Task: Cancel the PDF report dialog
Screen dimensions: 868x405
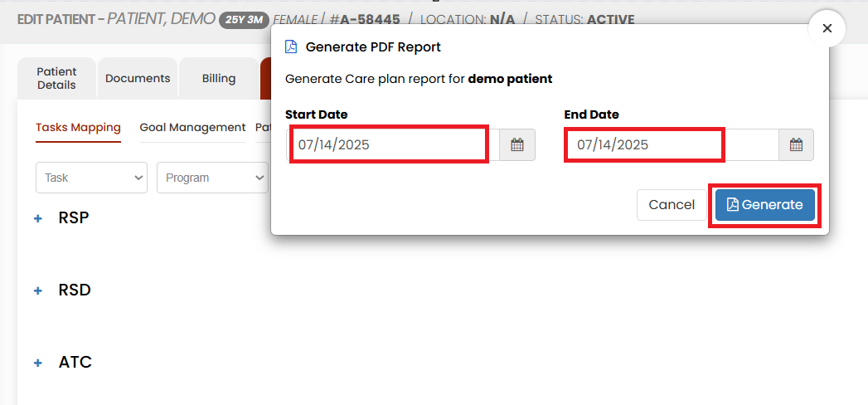Action: click(672, 205)
